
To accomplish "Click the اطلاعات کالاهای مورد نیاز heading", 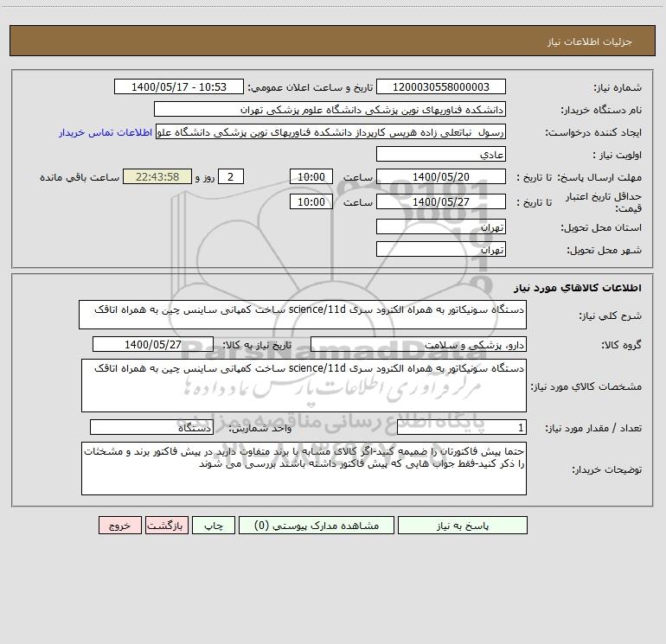I will 577,288.
